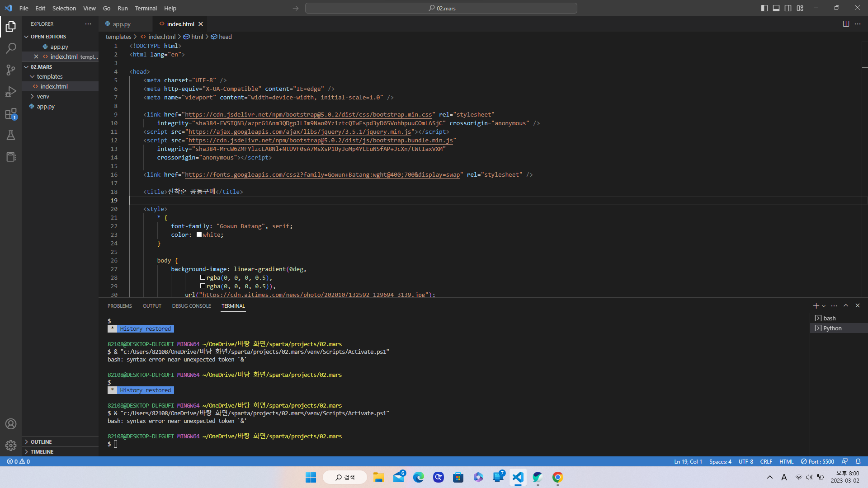The width and height of the screenshot is (868, 488).
Task: Change the CRLF end of line sequence
Action: point(766,462)
